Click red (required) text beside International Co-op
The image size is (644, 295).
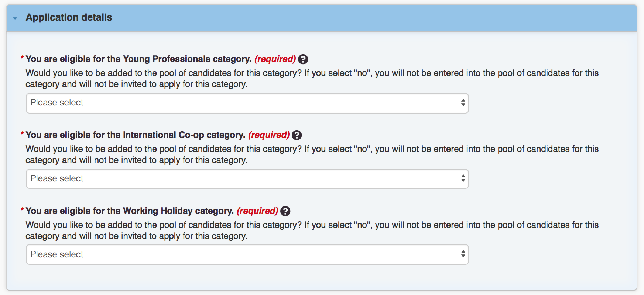coord(269,135)
